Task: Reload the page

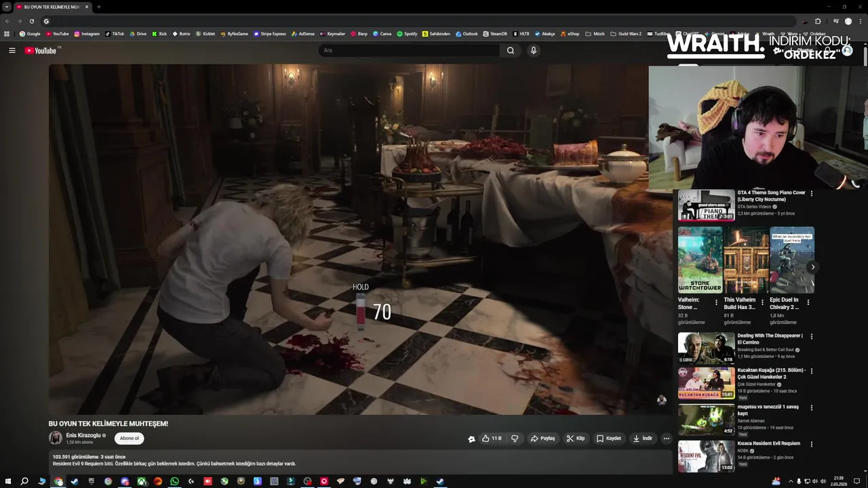Action: (x=31, y=21)
